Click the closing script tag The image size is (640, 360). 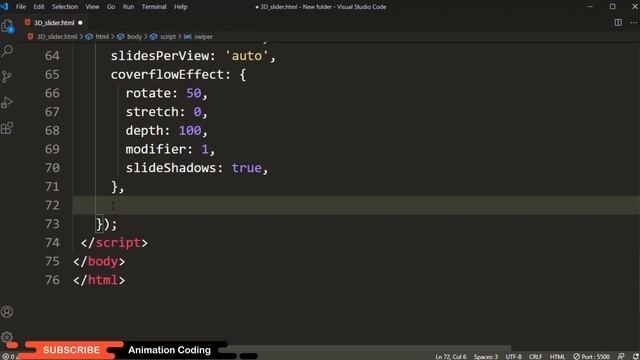click(x=114, y=243)
